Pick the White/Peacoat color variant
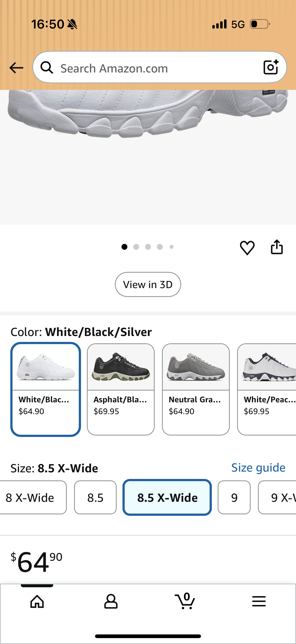This screenshot has height=644, width=296. pyautogui.click(x=267, y=389)
